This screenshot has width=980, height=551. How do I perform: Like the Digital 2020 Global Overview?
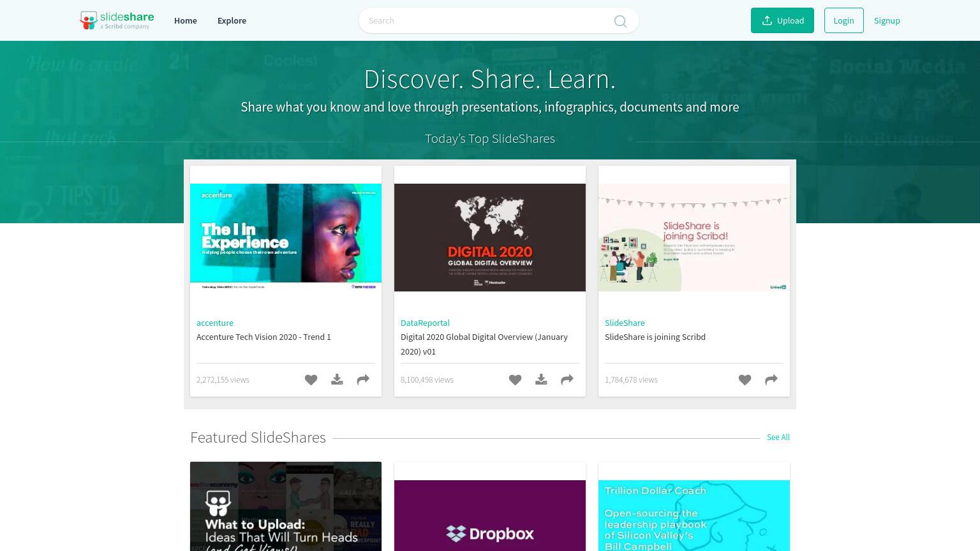tap(515, 380)
